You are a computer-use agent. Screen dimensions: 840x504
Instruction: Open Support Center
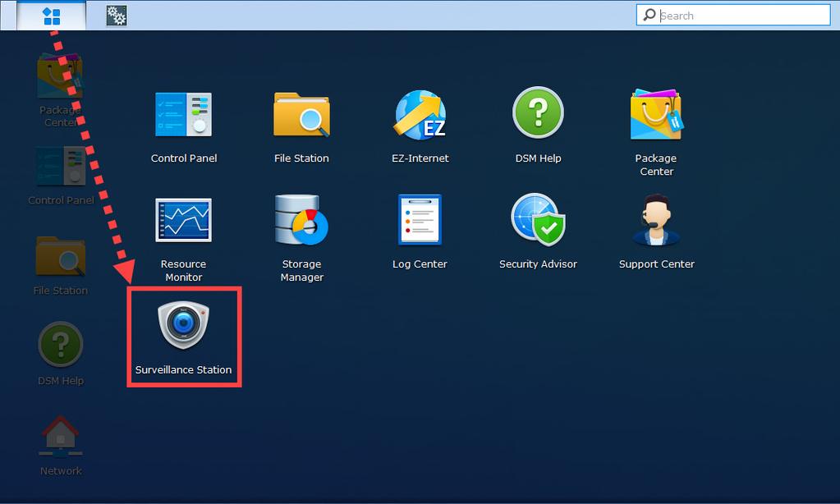(x=656, y=232)
